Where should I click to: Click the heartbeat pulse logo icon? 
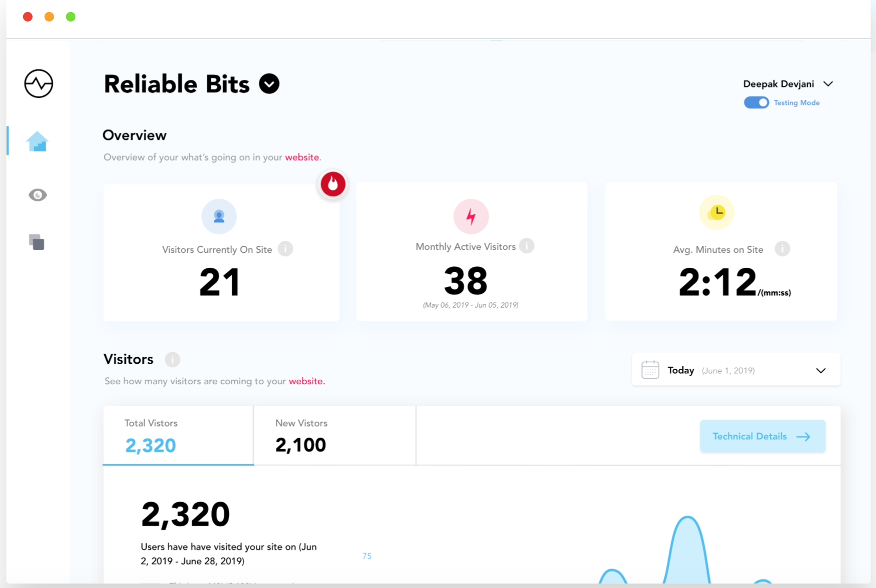tap(39, 83)
